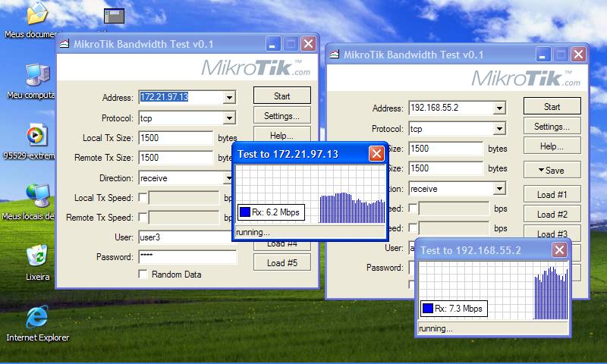Viewport: 607px width, 364px height.
Task: Launch Internet Explorer from the desktop
Action: pos(36,317)
